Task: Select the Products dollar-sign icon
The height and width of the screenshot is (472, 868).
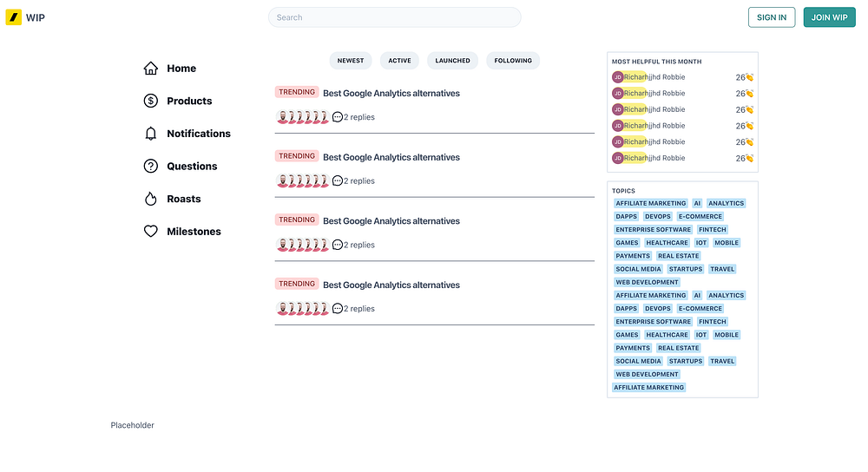Action: [150, 101]
